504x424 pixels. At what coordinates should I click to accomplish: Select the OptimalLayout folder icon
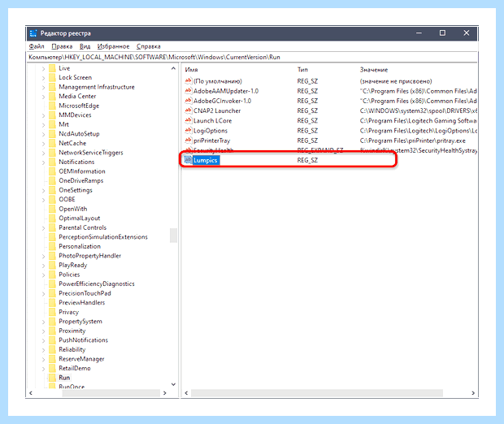[x=52, y=218]
